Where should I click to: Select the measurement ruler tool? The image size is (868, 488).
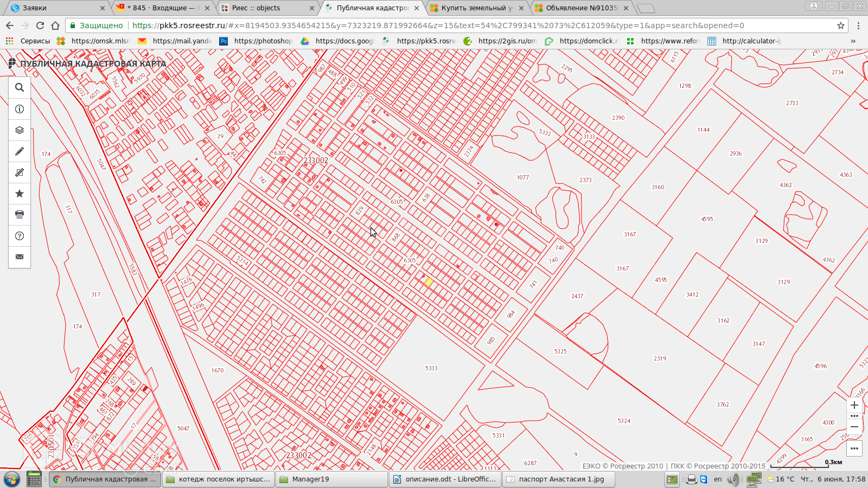pyautogui.click(x=20, y=172)
